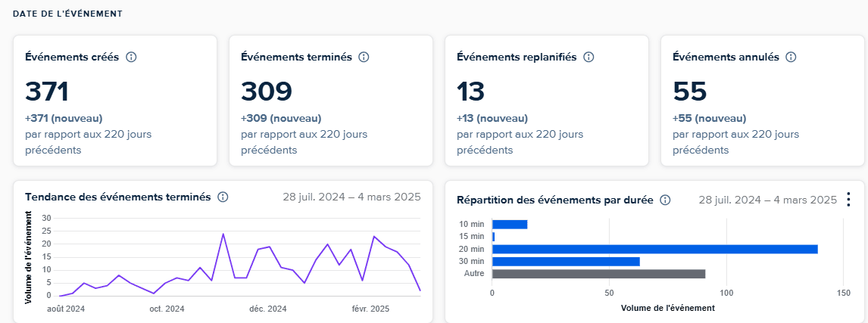Click the 55 cancelled events number
Image resolution: width=868 pixels, height=323 pixels.
(689, 92)
